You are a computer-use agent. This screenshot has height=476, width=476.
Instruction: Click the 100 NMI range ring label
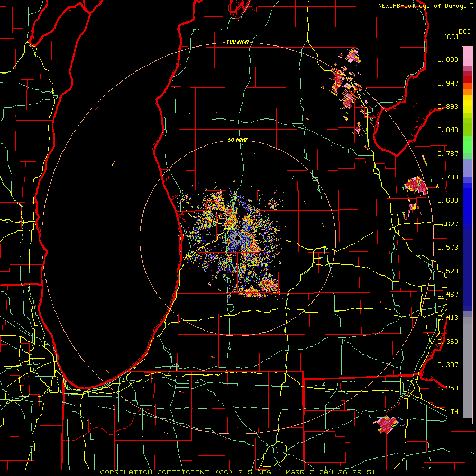click(237, 42)
